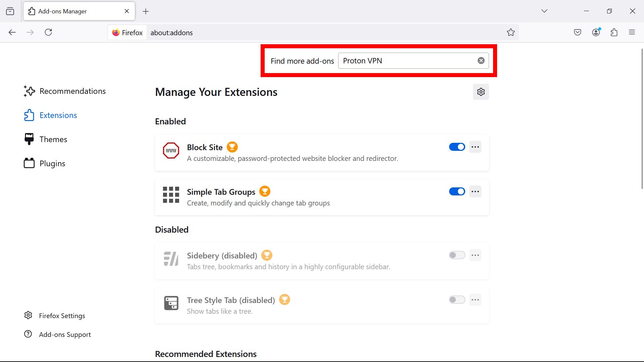Clear the Proton VPN search text
This screenshot has width=644, height=362.
(x=481, y=61)
